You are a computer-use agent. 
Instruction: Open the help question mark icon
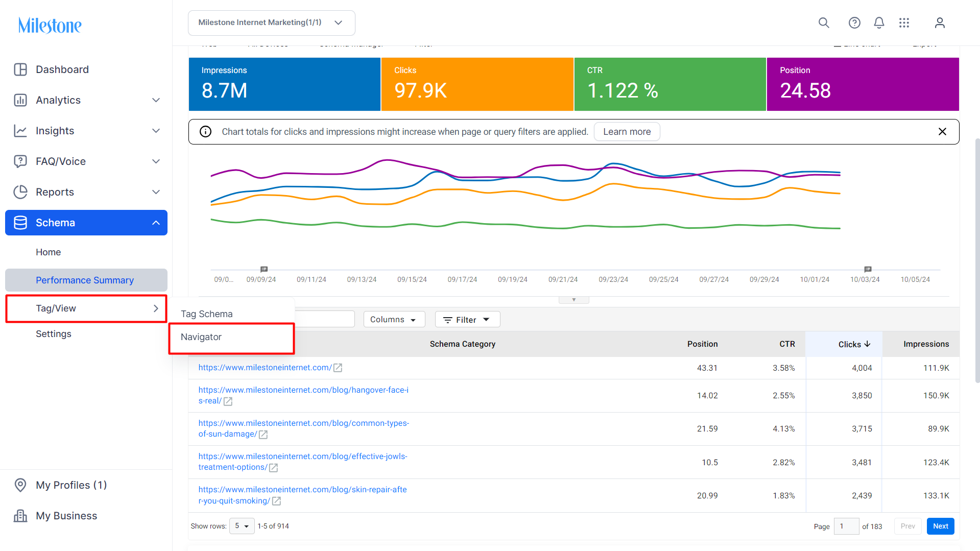click(854, 22)
